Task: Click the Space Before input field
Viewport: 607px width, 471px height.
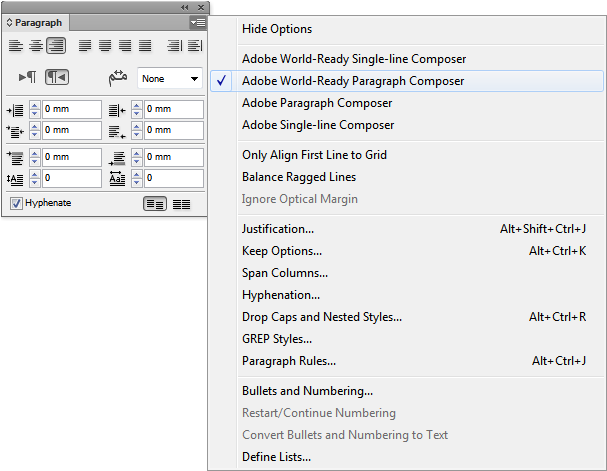Action: (71, 157)
